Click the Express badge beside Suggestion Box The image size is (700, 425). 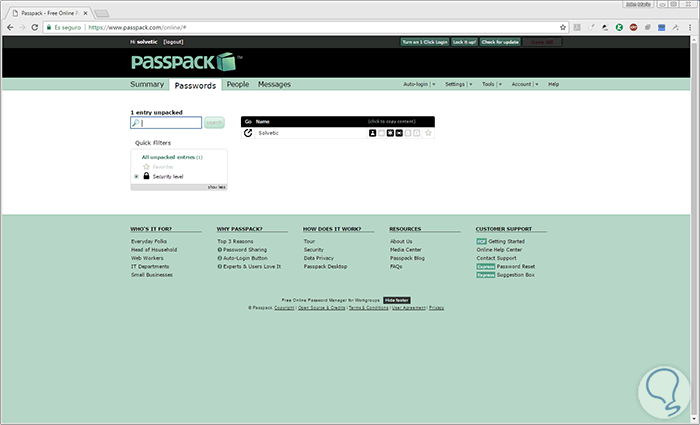tap(486, 275)
